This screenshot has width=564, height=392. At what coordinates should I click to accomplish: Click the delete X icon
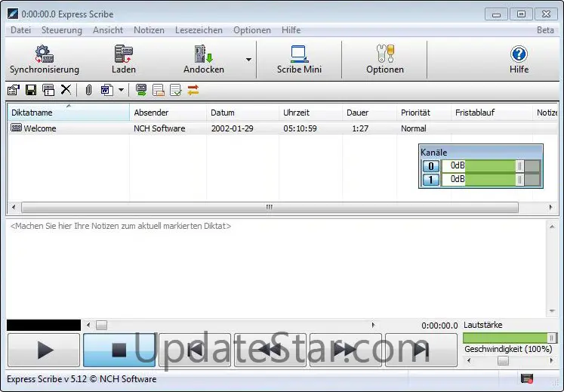(66, 89)
